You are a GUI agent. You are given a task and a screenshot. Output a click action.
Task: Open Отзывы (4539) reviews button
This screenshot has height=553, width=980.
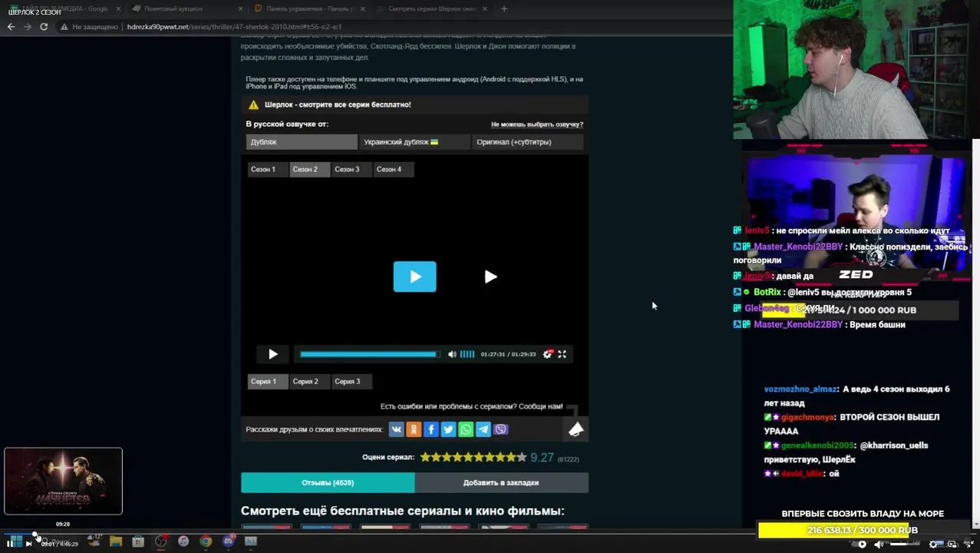click(x=328, y=483)
